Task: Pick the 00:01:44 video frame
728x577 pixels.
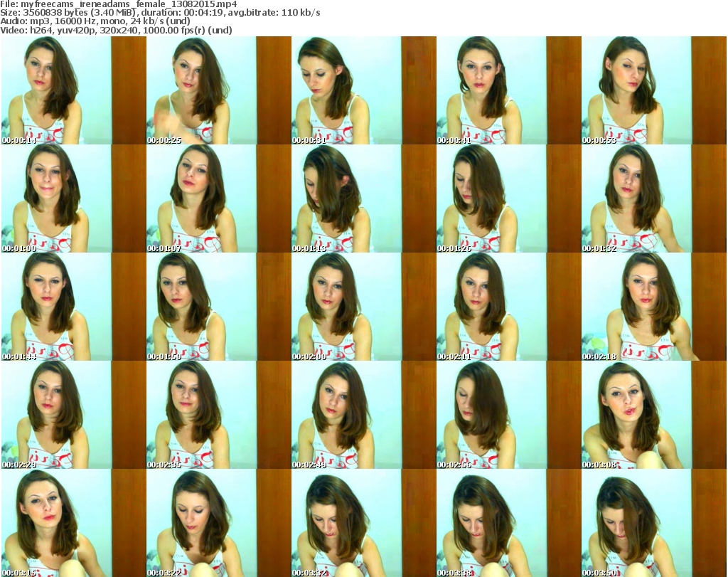Action: (73, 307)
